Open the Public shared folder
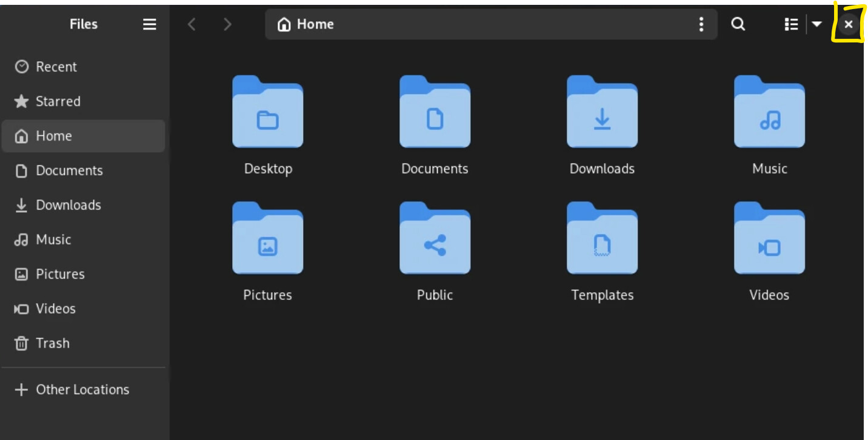Viewport: 868px width, 440px height. [x=435, y=239]
